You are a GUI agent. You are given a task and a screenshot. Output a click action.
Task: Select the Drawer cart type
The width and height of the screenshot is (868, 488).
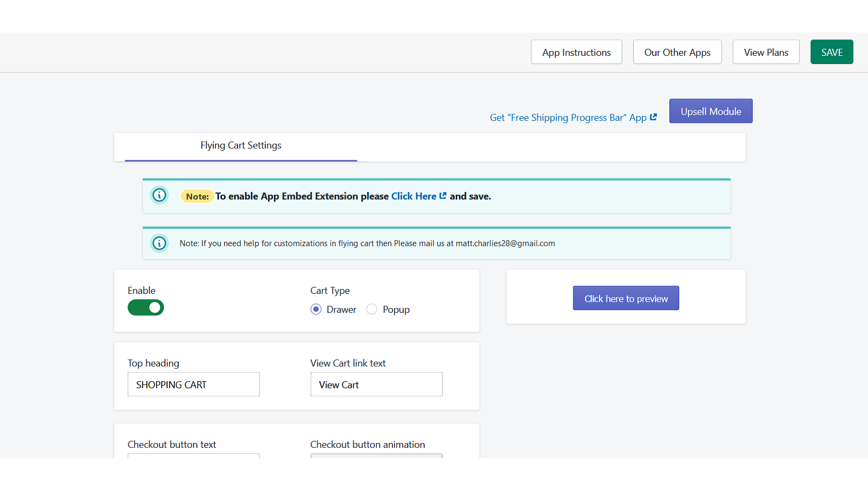pyautogui.click(x=316, y=309)
